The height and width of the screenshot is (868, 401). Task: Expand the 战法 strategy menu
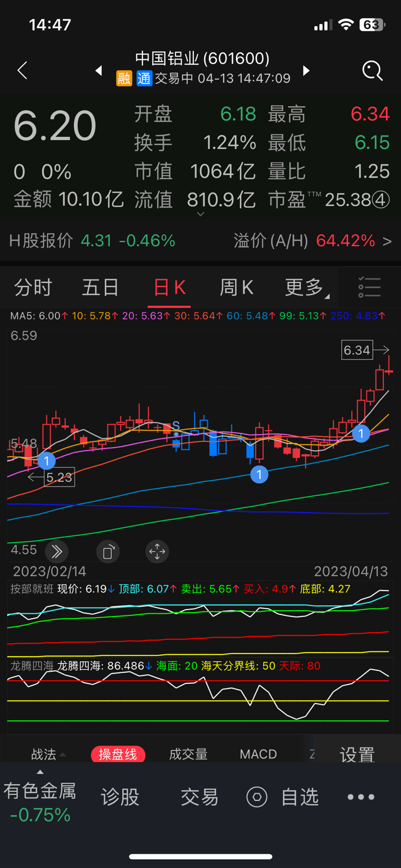click(x=48, y=754)
